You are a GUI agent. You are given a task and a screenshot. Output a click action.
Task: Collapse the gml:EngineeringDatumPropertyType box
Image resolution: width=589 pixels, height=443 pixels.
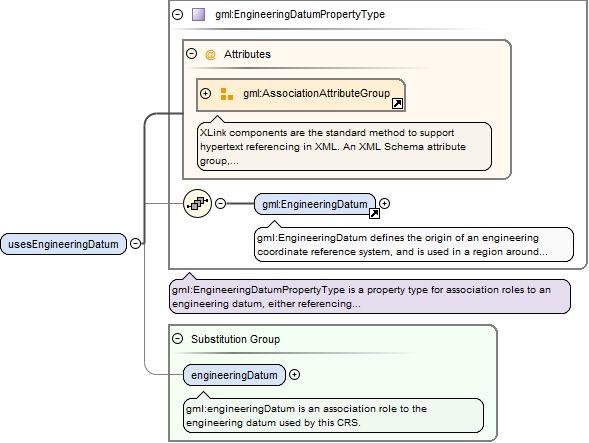click(x=177, y=15)
